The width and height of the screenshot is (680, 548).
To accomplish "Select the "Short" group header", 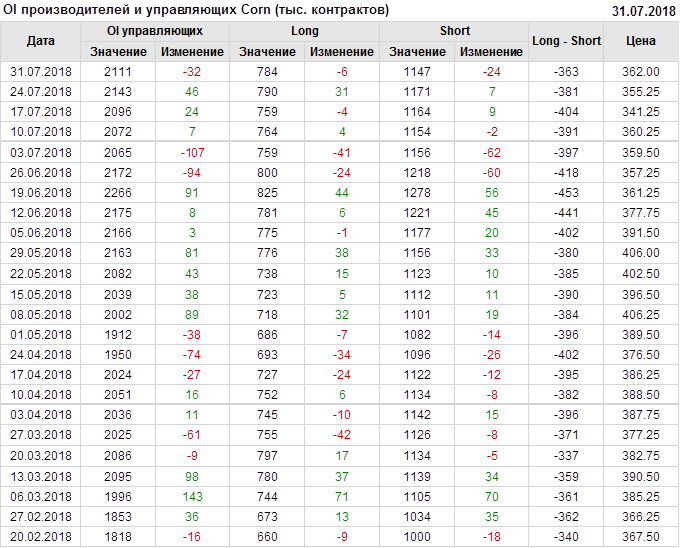I will 455,31.
